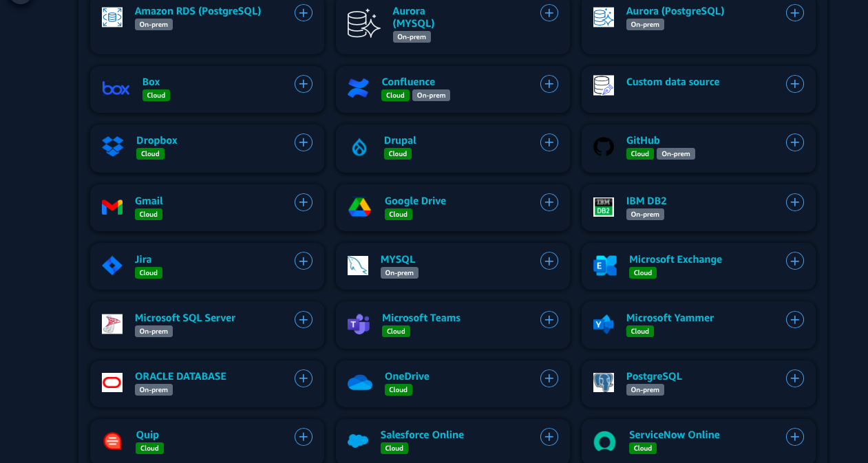Select the plus button on the standalone MYSQL card
868x463 pixels.
[549, 261]
